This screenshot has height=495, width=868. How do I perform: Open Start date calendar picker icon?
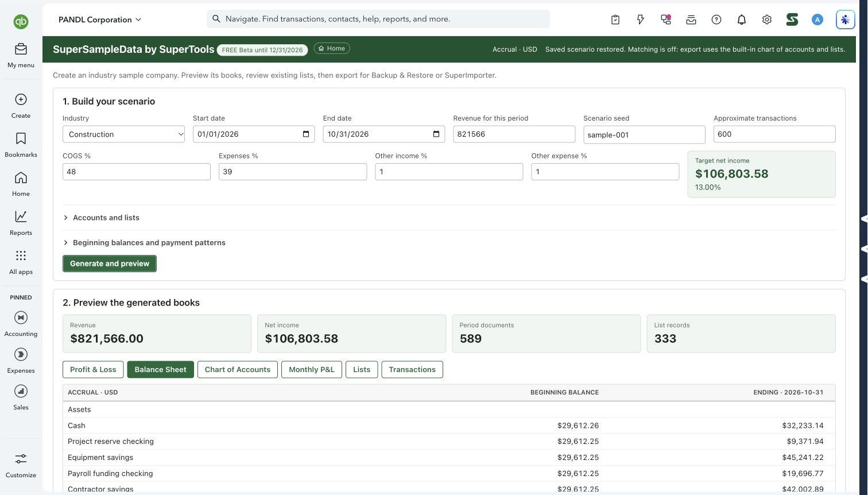coord(306,134)
